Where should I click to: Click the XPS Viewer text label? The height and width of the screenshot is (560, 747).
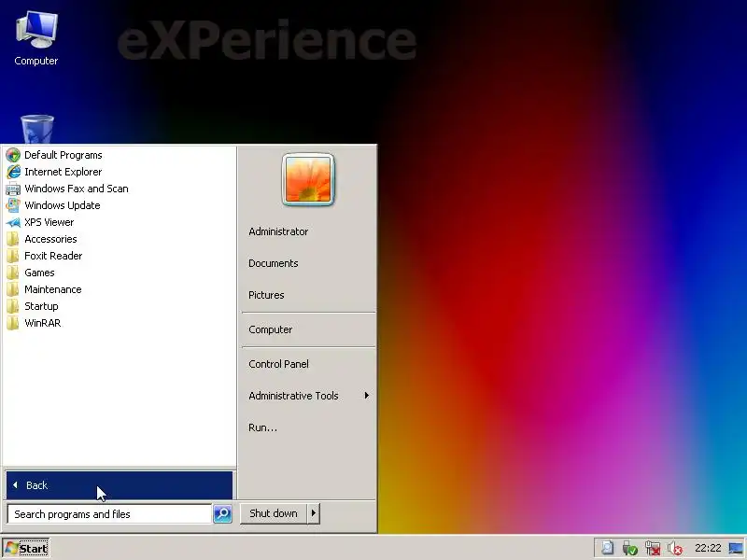(x=49, y=222)
